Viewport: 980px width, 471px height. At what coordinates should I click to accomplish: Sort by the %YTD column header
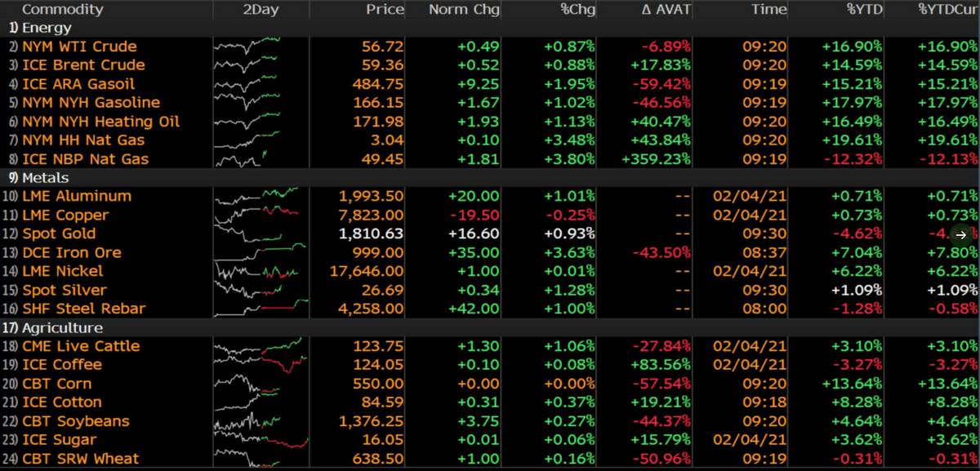click(x=864, y=9)
